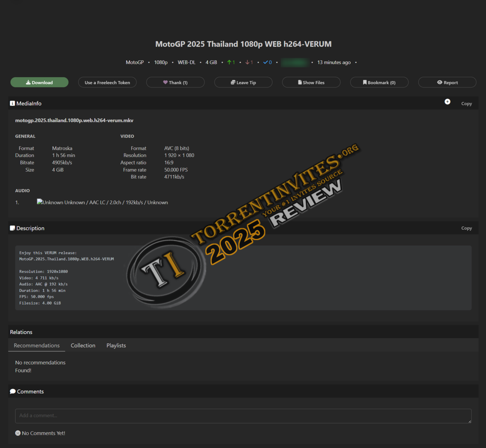486x448 pixels.
Task: Select the WEB-DL type tag
Action: pos(187,62)
